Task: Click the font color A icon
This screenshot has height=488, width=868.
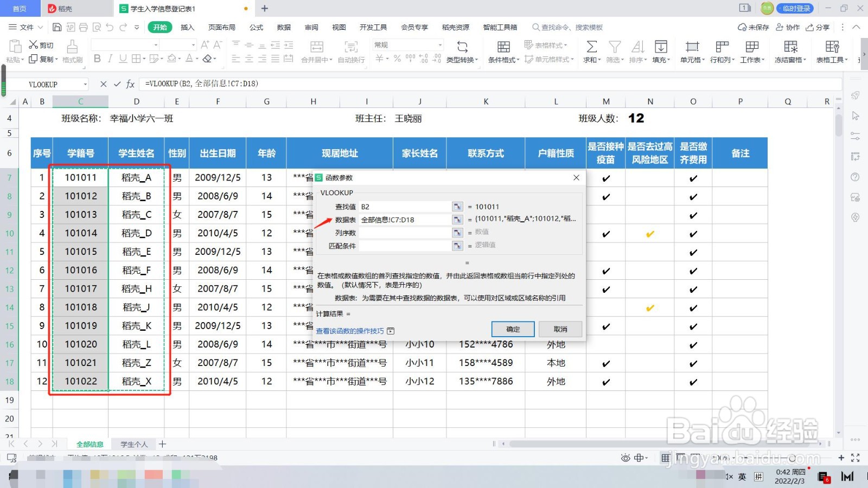Action: click(189, 59)
